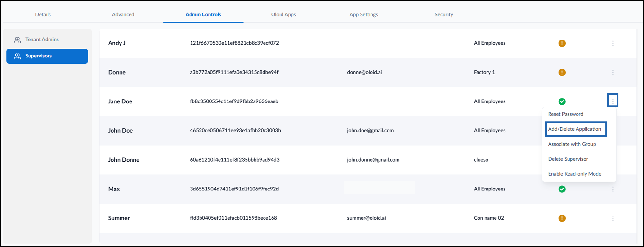This screenshot has width=644, height=247.
Task: Select Add/Delete Application menu entry
Action: click(x=575, y=129)
